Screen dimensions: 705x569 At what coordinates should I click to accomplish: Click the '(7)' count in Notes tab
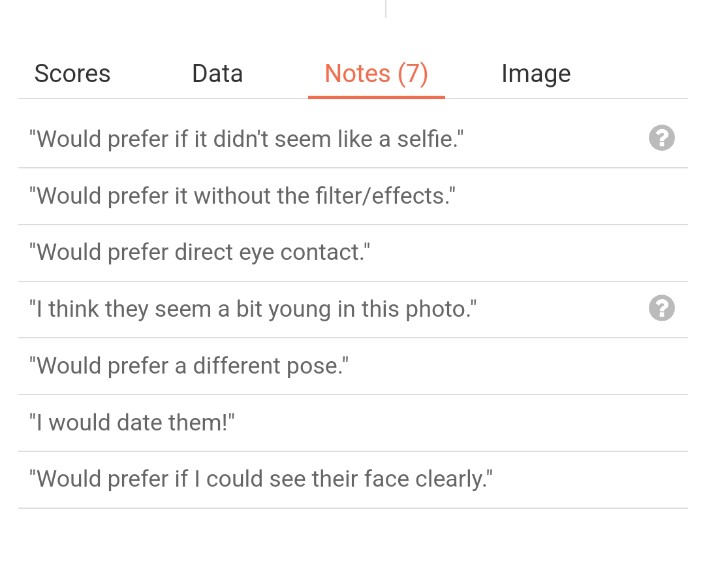pos(412,74)
